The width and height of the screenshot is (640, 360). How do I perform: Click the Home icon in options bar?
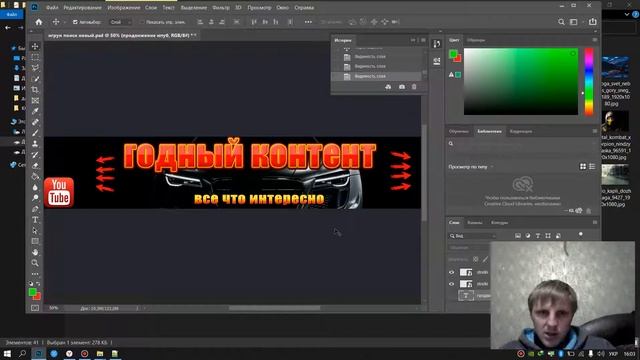(x=39, y=22)
